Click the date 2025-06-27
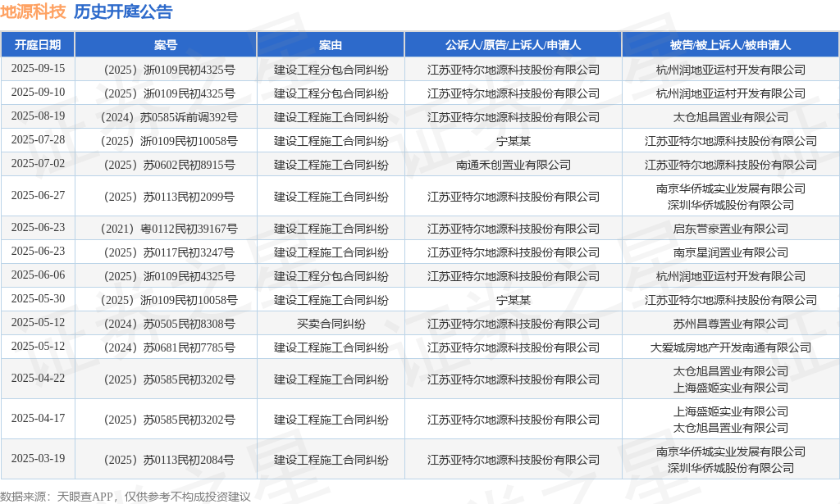This screenshot has height=504, width=840. (x=38, y=195)
